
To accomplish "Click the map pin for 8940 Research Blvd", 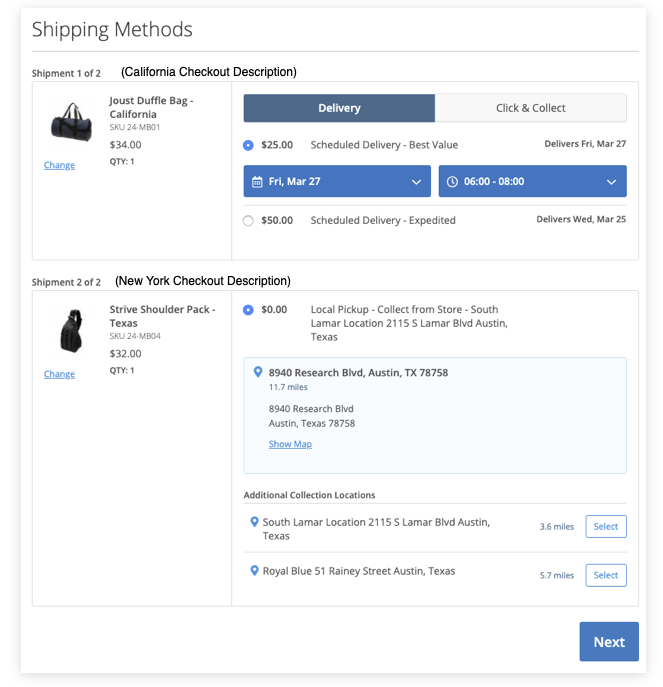I will (x=258, y=372).
